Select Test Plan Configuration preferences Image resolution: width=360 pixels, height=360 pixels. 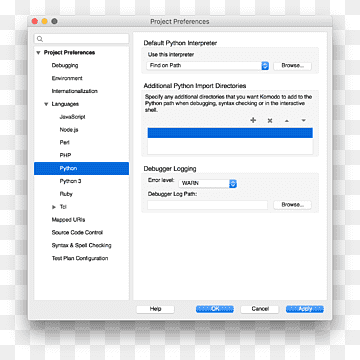point(80,258)
